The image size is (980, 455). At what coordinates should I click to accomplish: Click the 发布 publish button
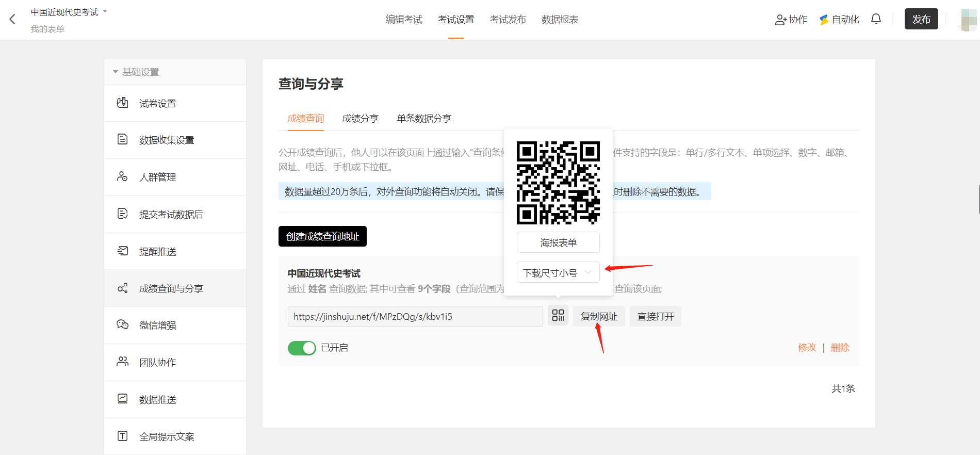pos(921,19)
